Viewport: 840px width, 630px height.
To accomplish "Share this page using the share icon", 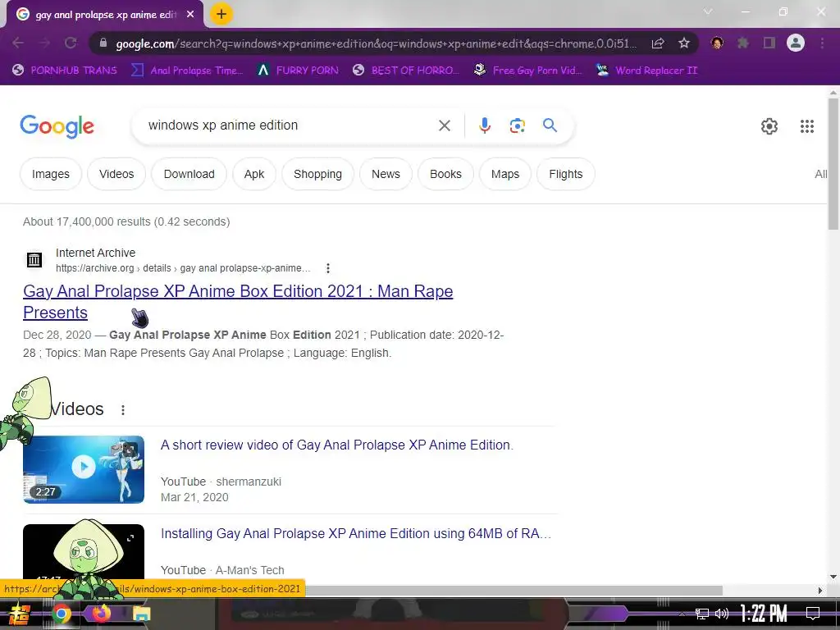I will [x=658, y=43].
